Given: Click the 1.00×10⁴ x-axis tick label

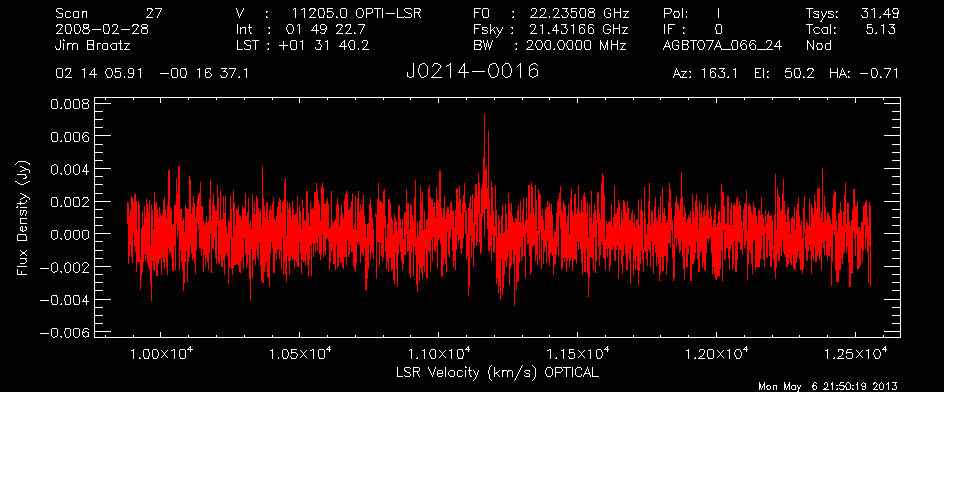Looking at the screenshot, I should click(161, 353).
